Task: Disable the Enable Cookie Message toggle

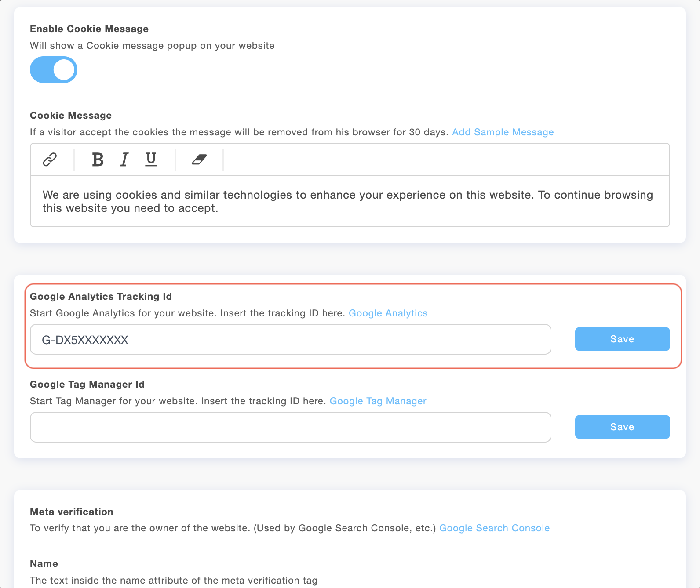Action: click(53, 69)
